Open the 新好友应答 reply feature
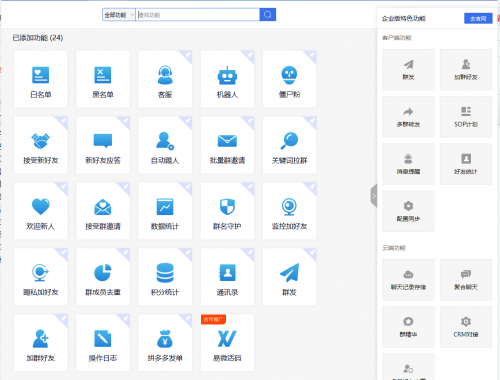 click(103, 145)
